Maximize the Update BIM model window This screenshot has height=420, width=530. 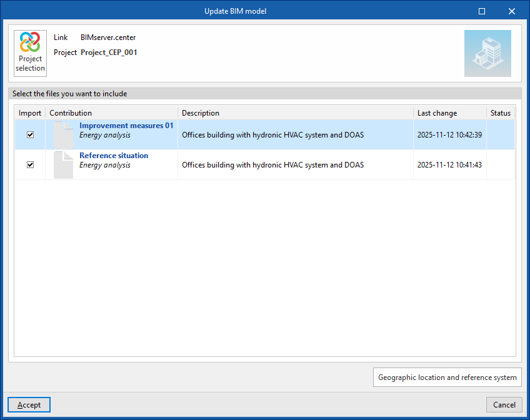pos(482,11)
